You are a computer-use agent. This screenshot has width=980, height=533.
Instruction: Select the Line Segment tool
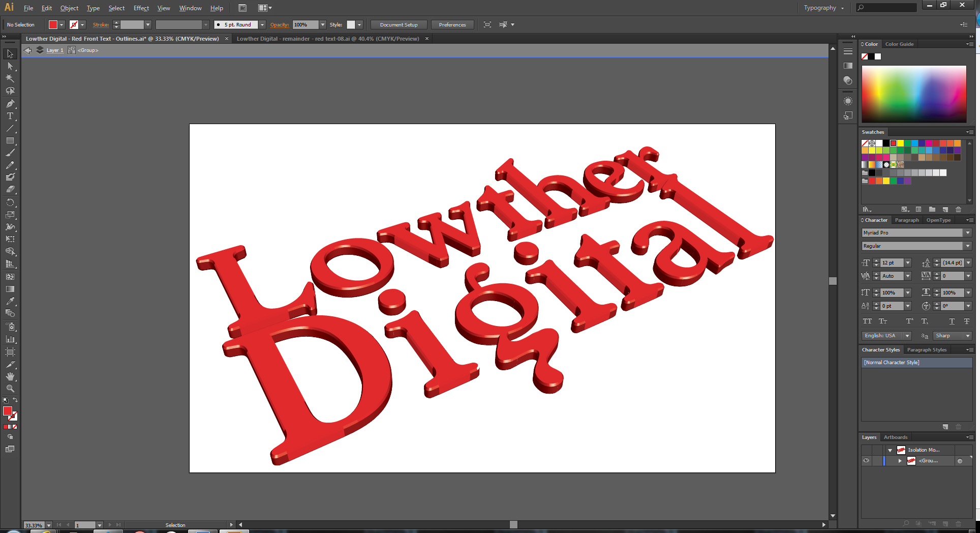tap(10, 128)
